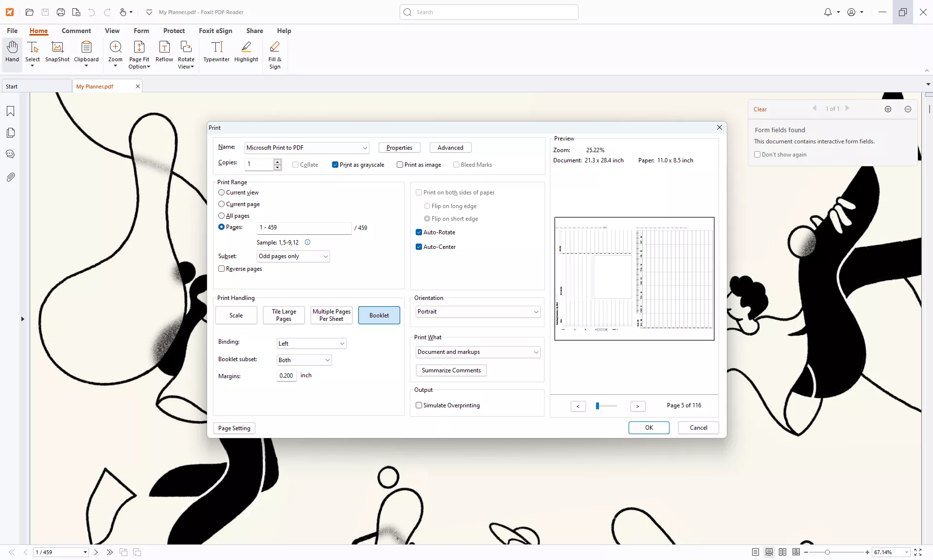Disable Print as grayscale

(x=335, y=165)
